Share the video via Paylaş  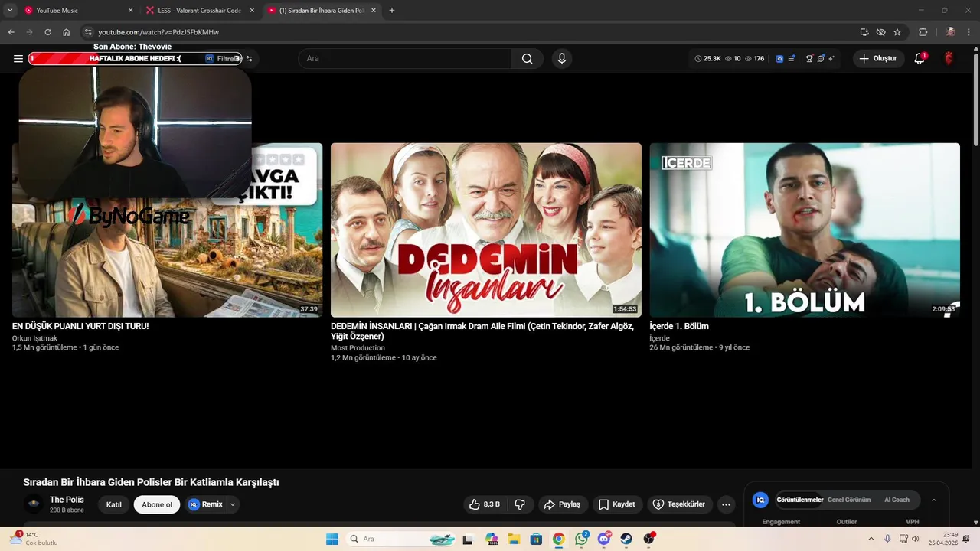tap(562, 504)
